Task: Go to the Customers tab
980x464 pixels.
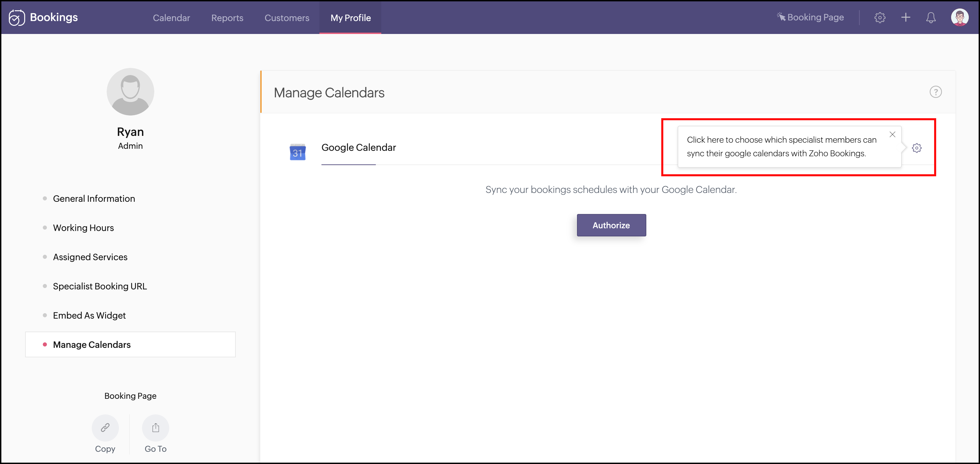Action: (x=287, y=18)
